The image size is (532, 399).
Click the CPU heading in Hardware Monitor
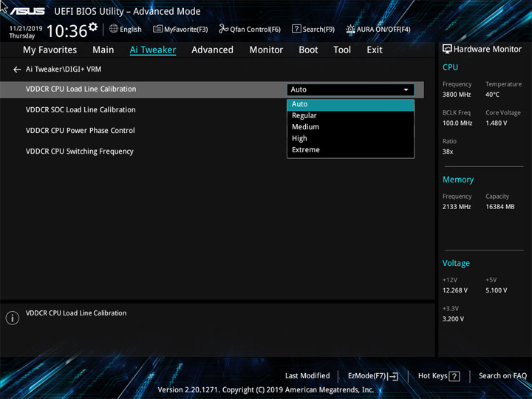450,67
